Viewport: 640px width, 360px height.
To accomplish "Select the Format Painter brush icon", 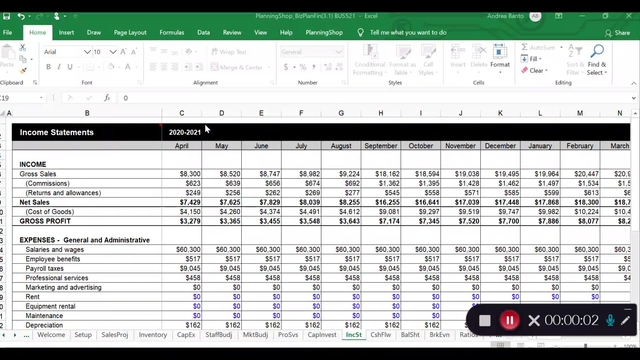I will 23,71.
